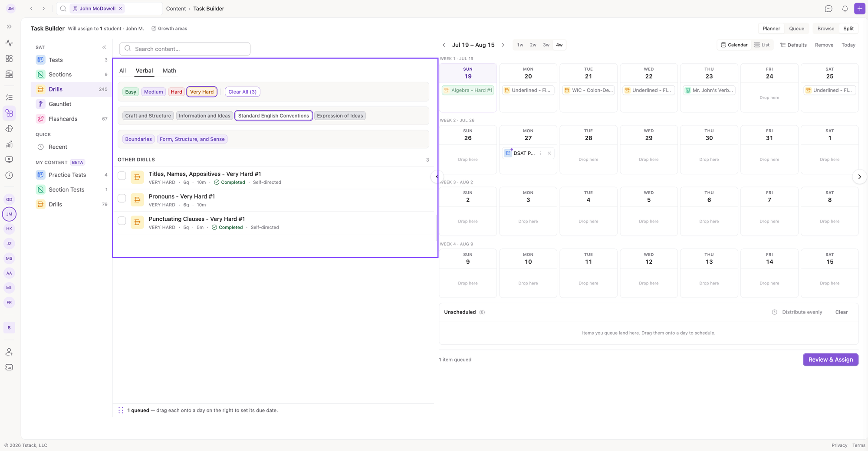
Task: Toggle the Craft and Structure filter
Action: (x=148, y=116)
